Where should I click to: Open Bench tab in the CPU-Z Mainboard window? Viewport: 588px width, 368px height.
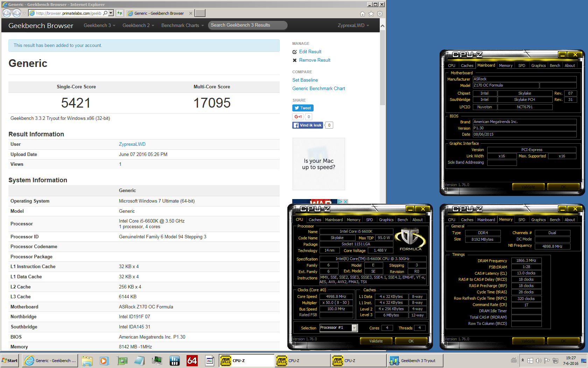(x=555, y=66)
